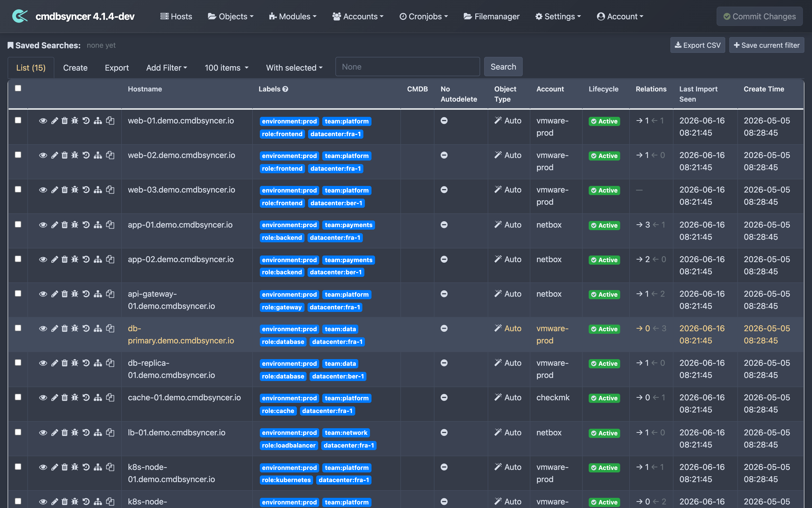Image resolution: width=812 pixels, height=508 pixels.
Task: Check the cache-01.demo.cmdbsyncer.io checkbox
Action: 18,398
